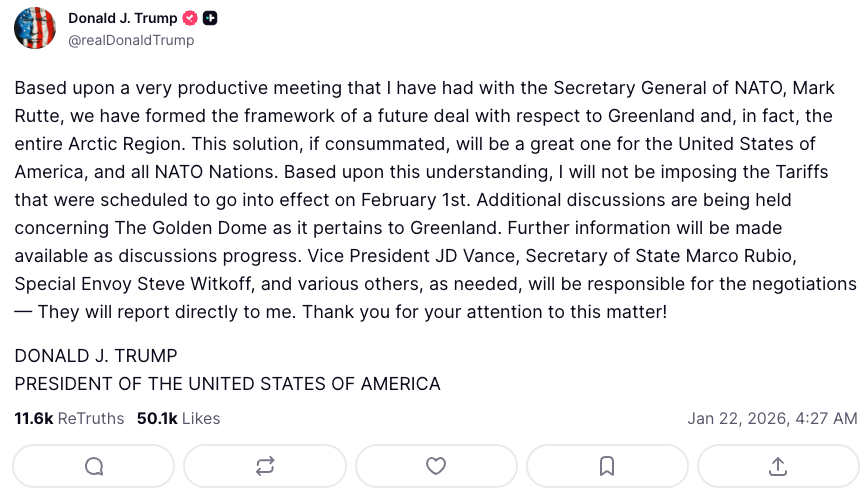The height and width of the screenshot is (501, 868).
Task: Click the 'PRESIDENT OF THE UNITED STATES' line
Action: [227, 384]
